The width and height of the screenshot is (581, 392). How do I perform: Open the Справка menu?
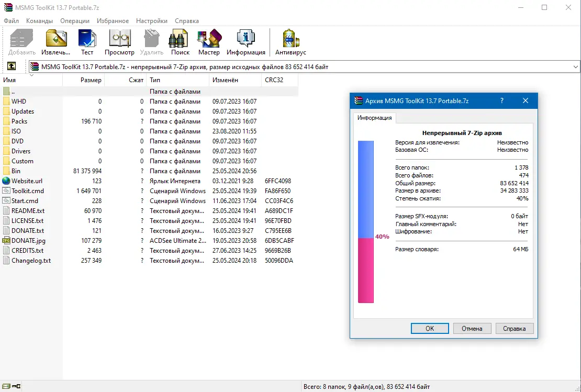click(187, 21)
